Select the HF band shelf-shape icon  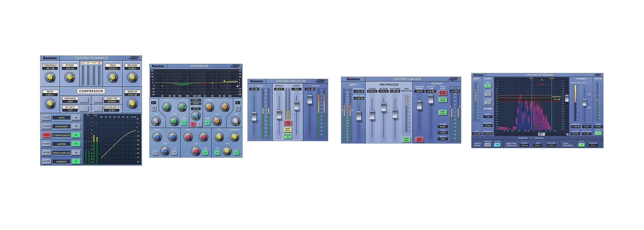[237, 152]
